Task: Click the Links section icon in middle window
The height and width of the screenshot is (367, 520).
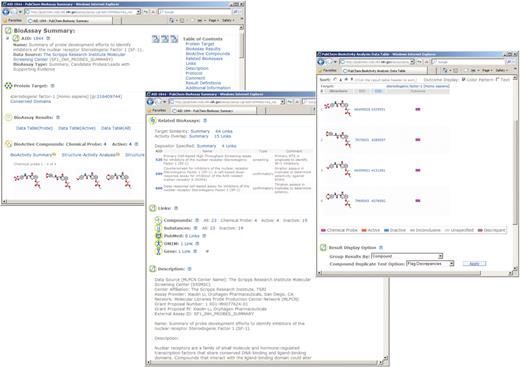Action: [153, 208]
